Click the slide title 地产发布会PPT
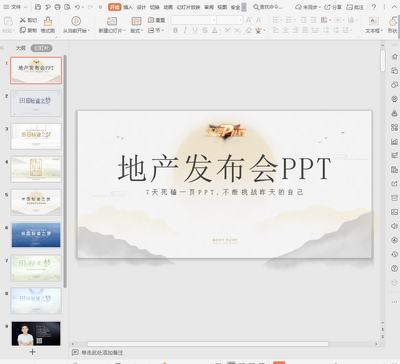The width and height of the screenshot is (400, 364). point(224,168)
